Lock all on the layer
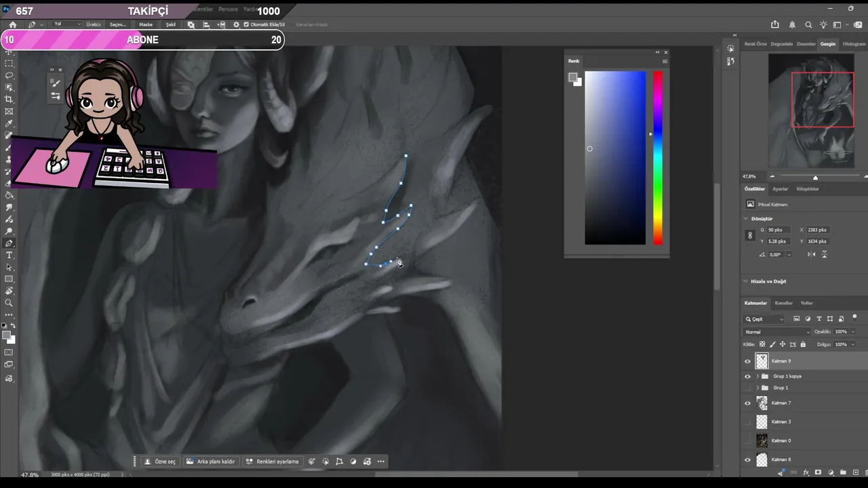 coord(803,344)
